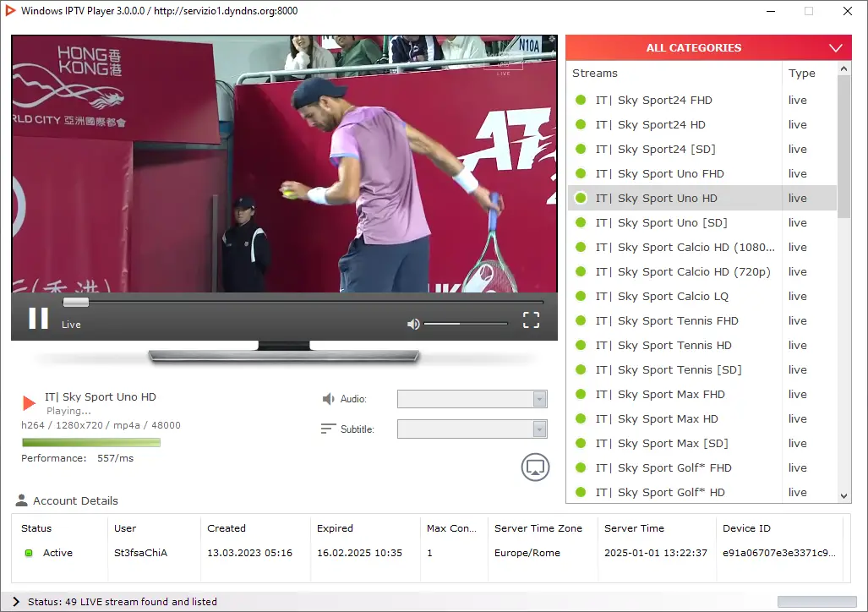Adjust the player volume slider
868x612 pixels.
(x=466, y=324)
